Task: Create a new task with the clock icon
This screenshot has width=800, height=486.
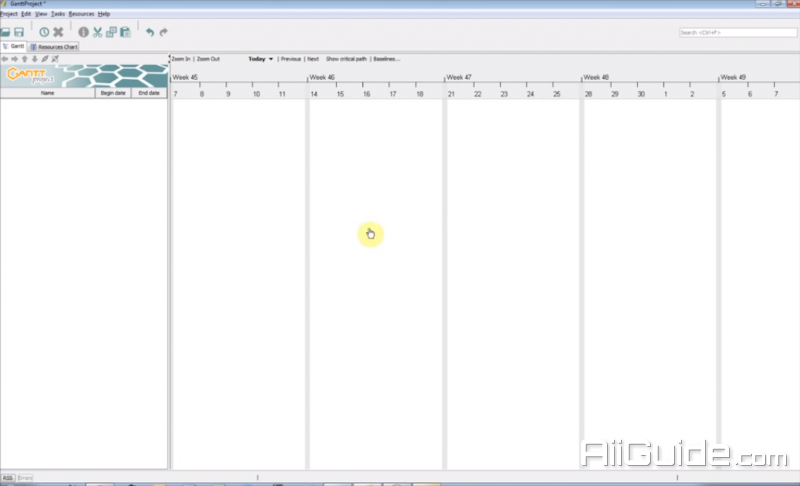Action: click(44, 32)
